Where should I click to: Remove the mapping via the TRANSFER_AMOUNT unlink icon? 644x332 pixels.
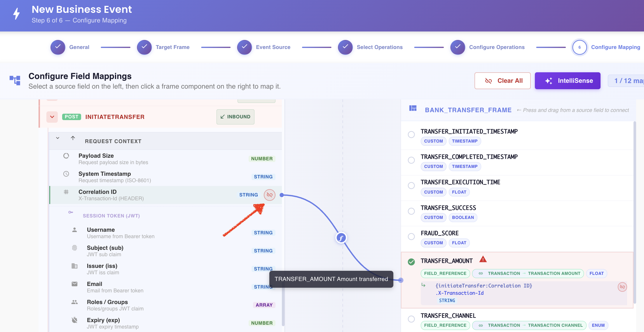click(x=622, y=287)
